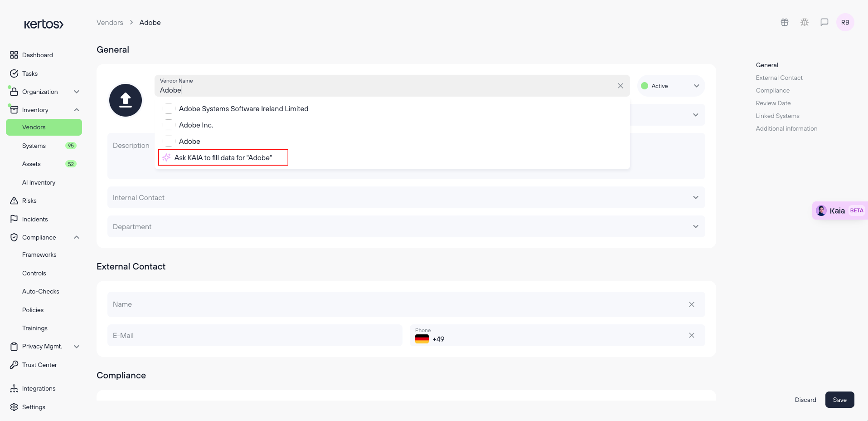The width and height of the screenshot is (868, 421).
Task: Open Vendors in the sidebar
Action: coord(44,127)
